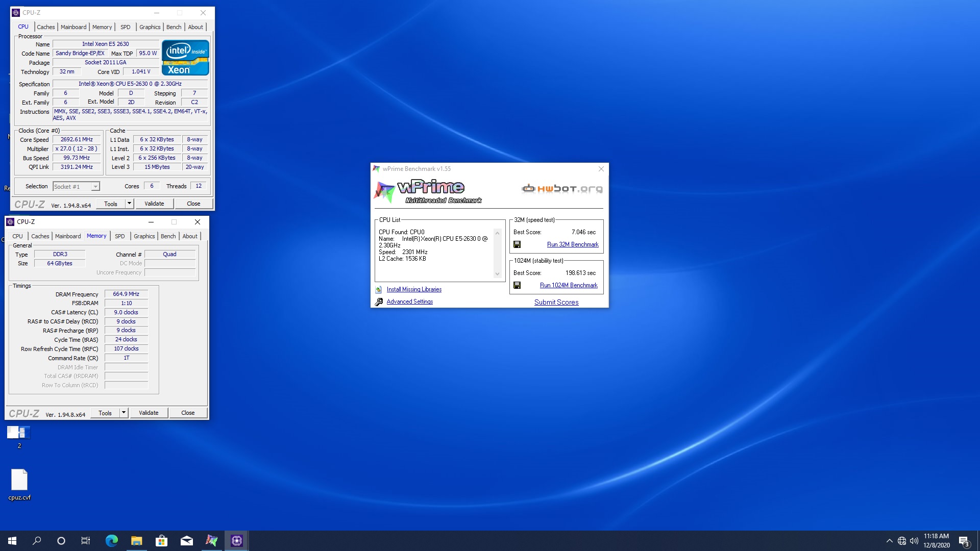Switch to CPU-Z taskbar icon
Image resolution: width=980 pixels, height=551 pixels.
236,541
